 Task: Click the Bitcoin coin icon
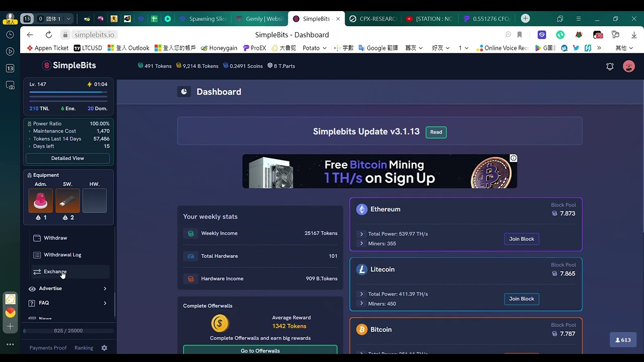[x=362, y=330]
